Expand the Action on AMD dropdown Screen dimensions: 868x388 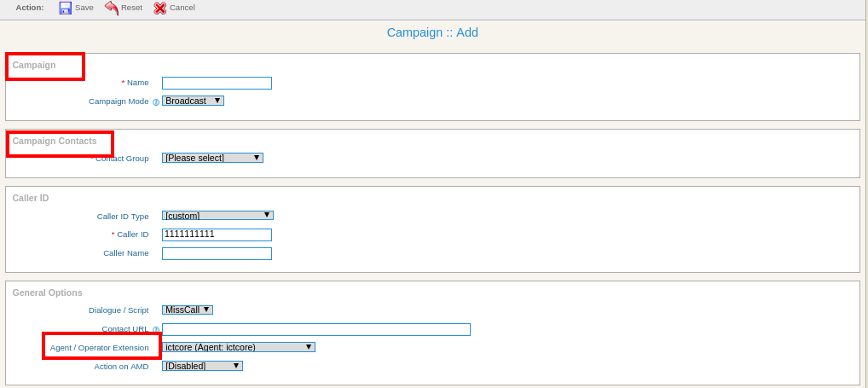[x=203, y=366]
